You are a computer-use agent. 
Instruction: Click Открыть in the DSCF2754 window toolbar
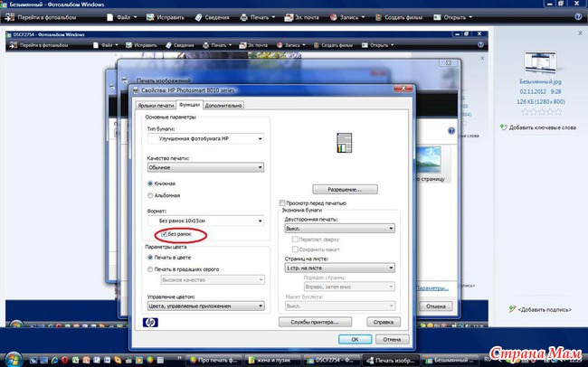pyautogui.click(x=377, y=45)
